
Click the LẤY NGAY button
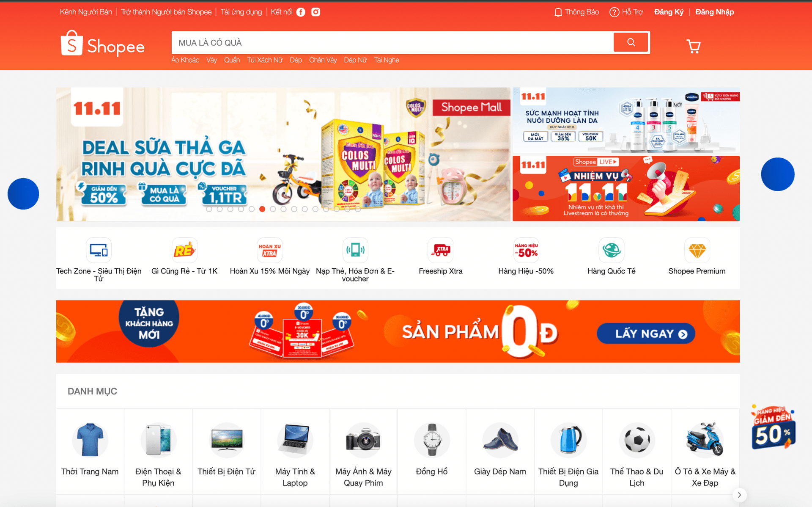pyautogui.click(x=646, y=333)
